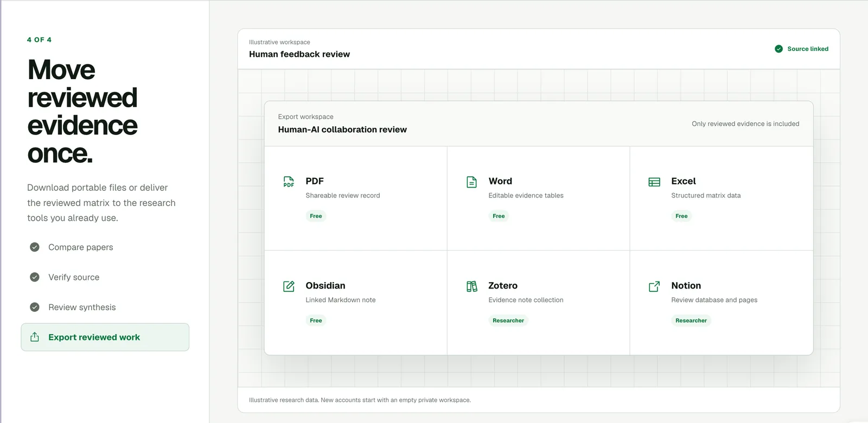This screenshot has height=423, width=868.
Task: Click the checkmark icon beside Verify source
Action: 35,277
